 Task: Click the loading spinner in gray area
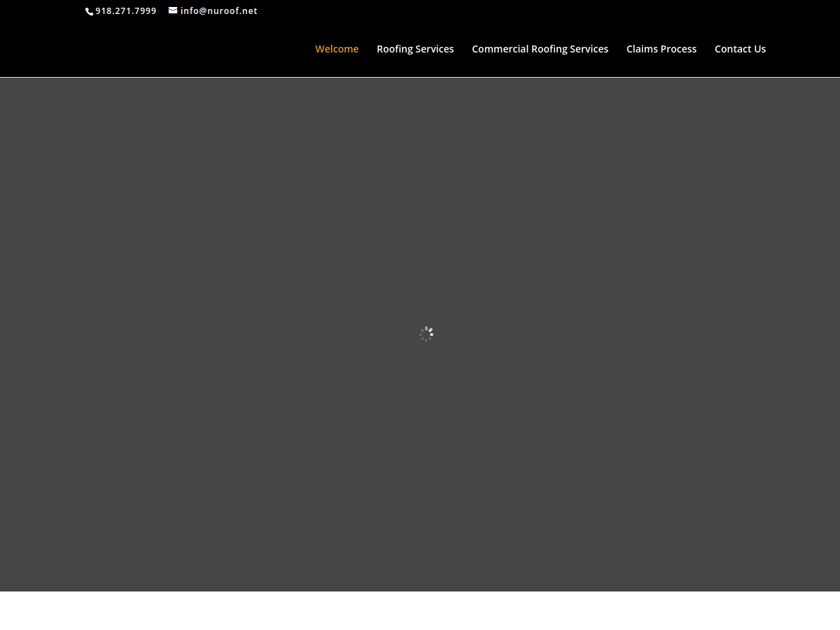pyautogui.click(x=426, y=334)
